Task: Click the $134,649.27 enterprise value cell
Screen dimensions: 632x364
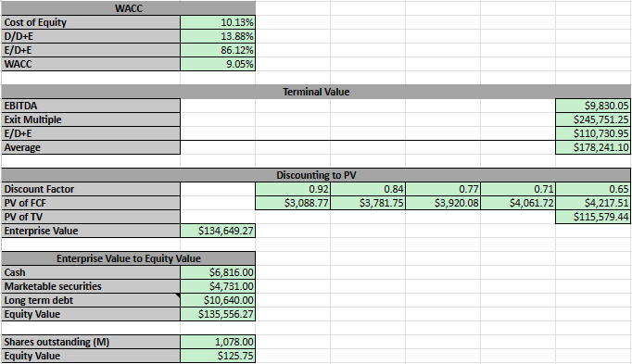Action: pyautogui.click(x=218, y=231)
